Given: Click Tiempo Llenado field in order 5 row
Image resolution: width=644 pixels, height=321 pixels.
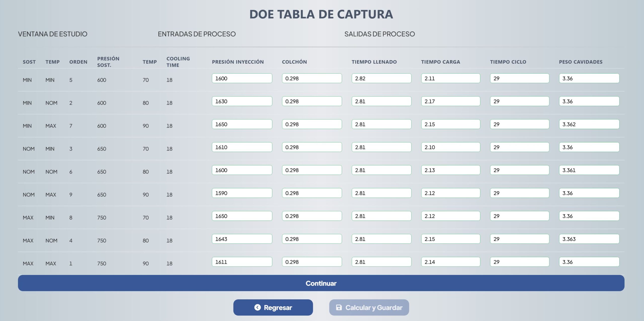Looking at the screenshot, I should click(381, 78).
